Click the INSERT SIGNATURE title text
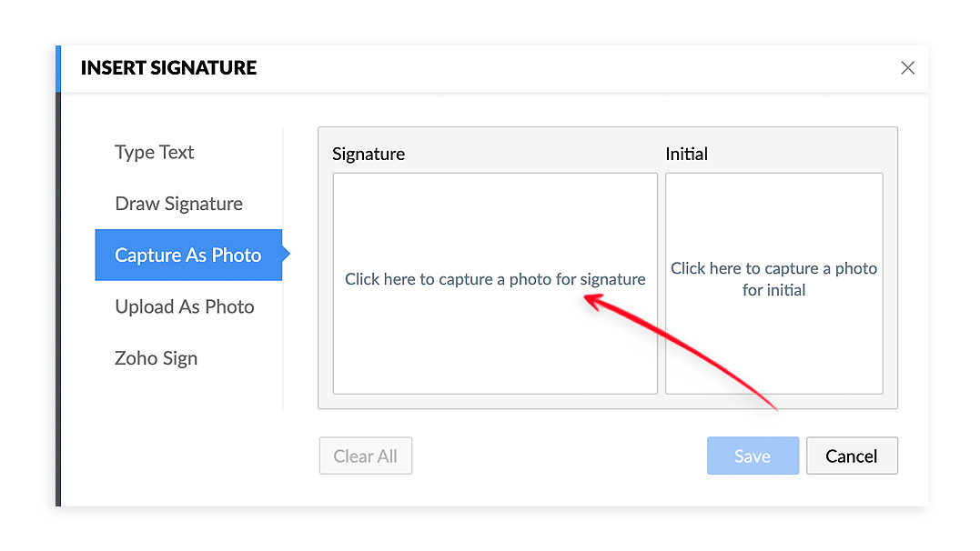Image resolution: width=980 pixels, height=551 pixels. tap(169, 68)
